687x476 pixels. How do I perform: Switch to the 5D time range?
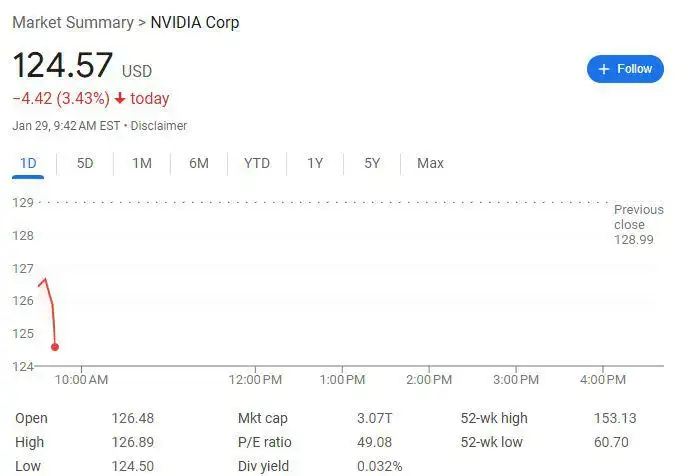tap(85, 163)
